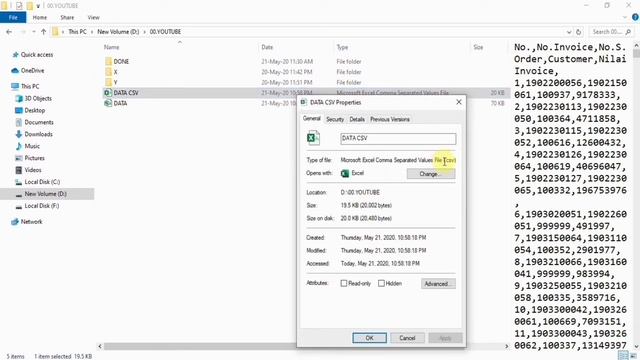The width and height of the screenshot is (640, 360).
Task: Click the quick access toolbar dropdown
Action: 38,6
